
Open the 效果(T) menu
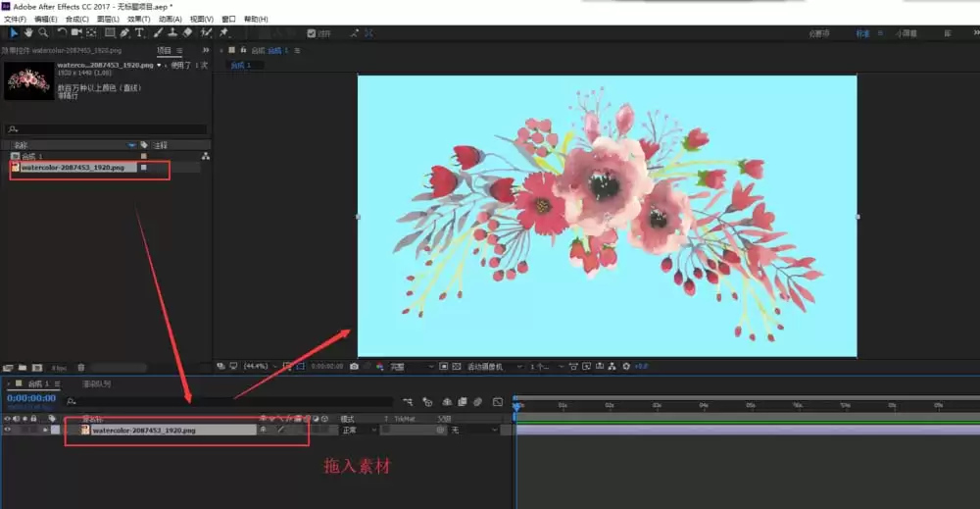(x=139, y=20)
